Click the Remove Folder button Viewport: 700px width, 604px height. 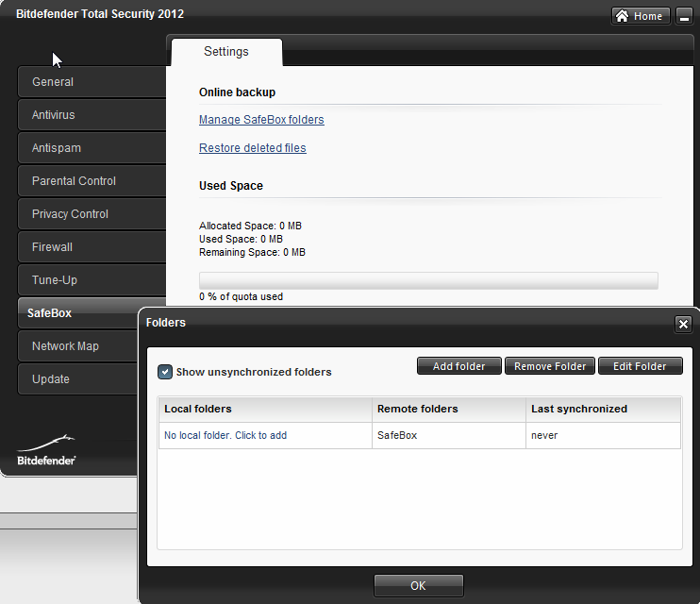(550, 366)
